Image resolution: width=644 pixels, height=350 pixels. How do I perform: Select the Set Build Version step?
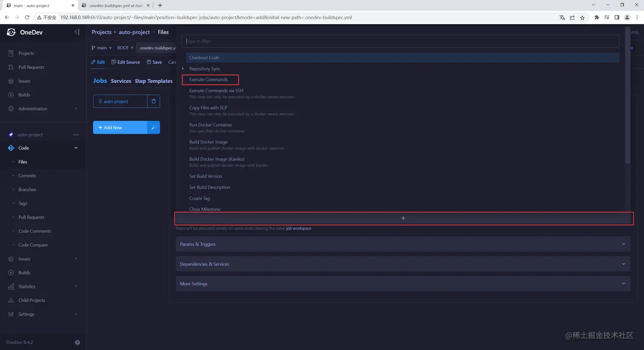point(206,176)
